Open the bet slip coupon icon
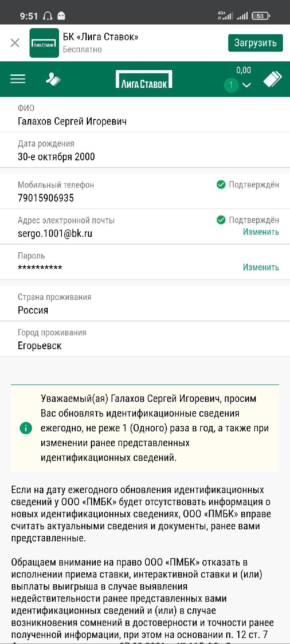Viewport: 290px width, 644px height. (272, 79)
